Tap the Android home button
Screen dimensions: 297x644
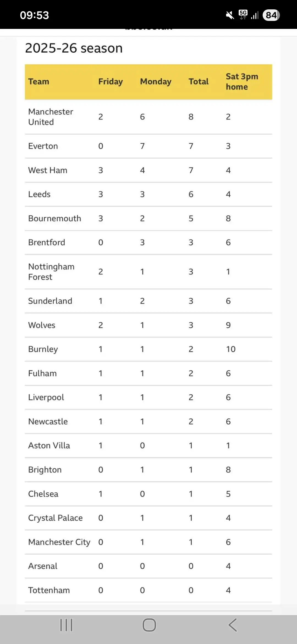click(x=149, y=625)
